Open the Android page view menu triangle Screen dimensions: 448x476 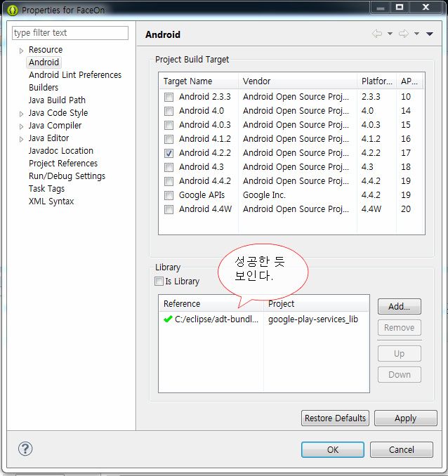point(430,34)
